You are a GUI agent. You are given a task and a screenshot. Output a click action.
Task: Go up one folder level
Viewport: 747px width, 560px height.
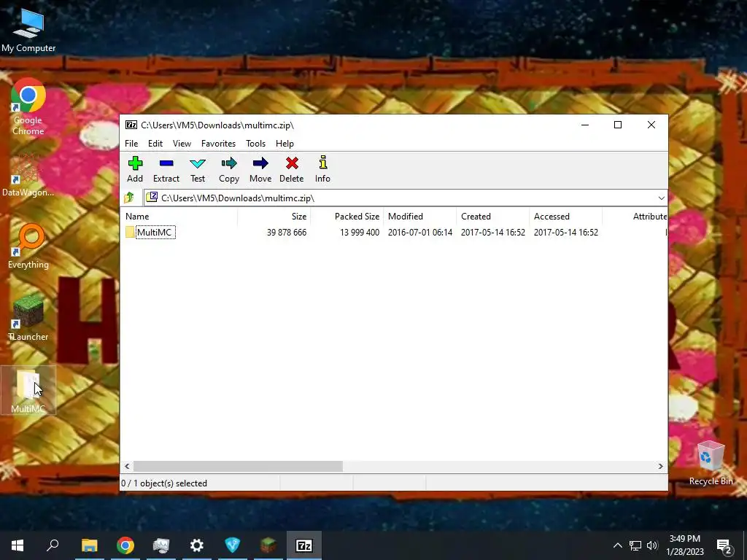tap(129, 198)
